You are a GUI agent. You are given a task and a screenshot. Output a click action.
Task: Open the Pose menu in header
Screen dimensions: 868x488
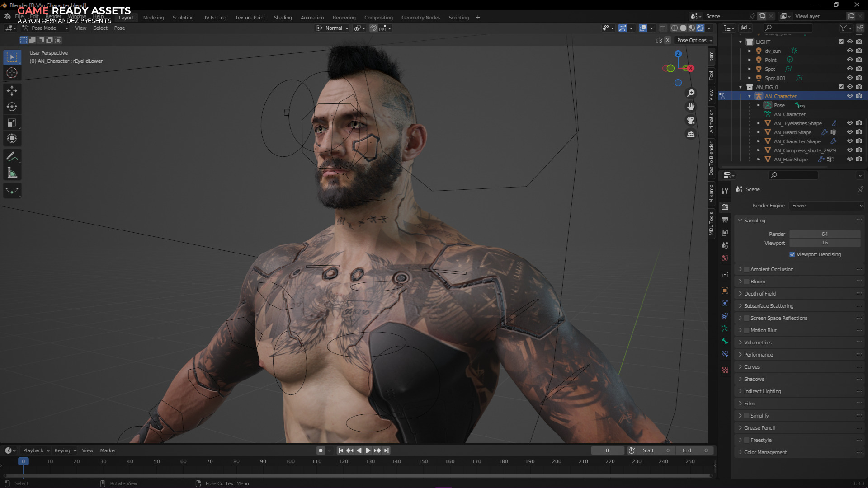pyautogui.click(x=119, y=28)
